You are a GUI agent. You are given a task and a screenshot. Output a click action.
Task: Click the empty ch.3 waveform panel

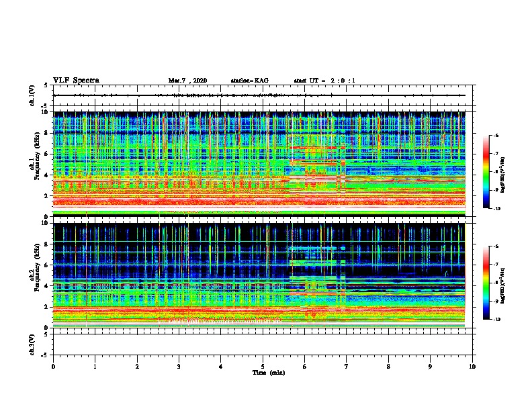click(x=264, y=345)
